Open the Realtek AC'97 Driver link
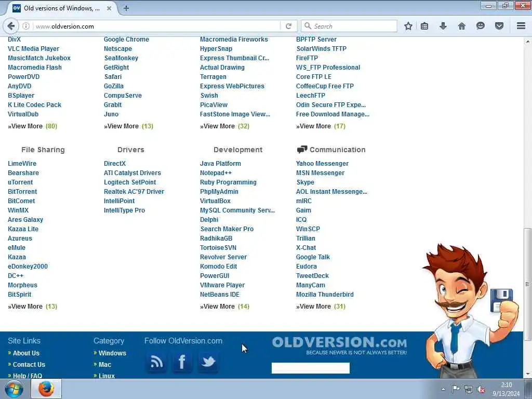This screenshot has height=399, width=532. pos(134,192)
